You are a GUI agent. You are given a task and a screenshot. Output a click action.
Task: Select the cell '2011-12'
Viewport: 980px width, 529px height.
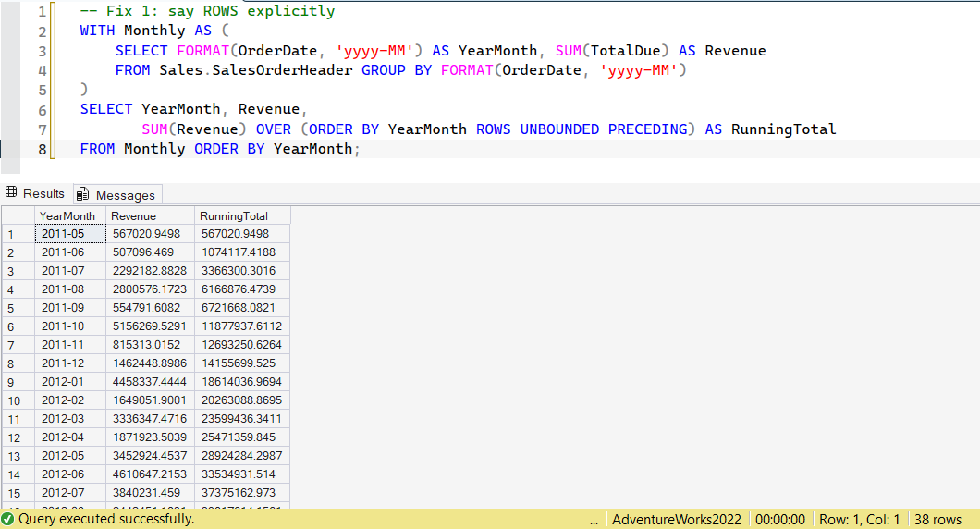(70, 363)
